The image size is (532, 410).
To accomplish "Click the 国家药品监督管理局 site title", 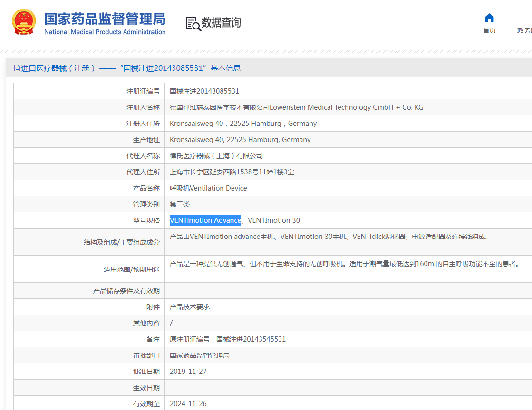I will 105,19.
